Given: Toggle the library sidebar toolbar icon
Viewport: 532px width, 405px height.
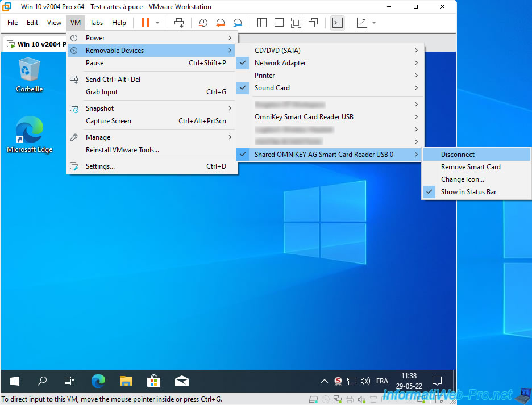Looking at the screenshot, I should click(261, 23).
